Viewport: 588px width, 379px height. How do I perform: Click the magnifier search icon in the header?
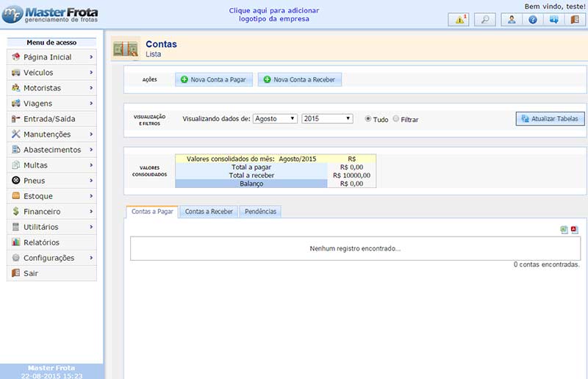click(x=485, y=20)
